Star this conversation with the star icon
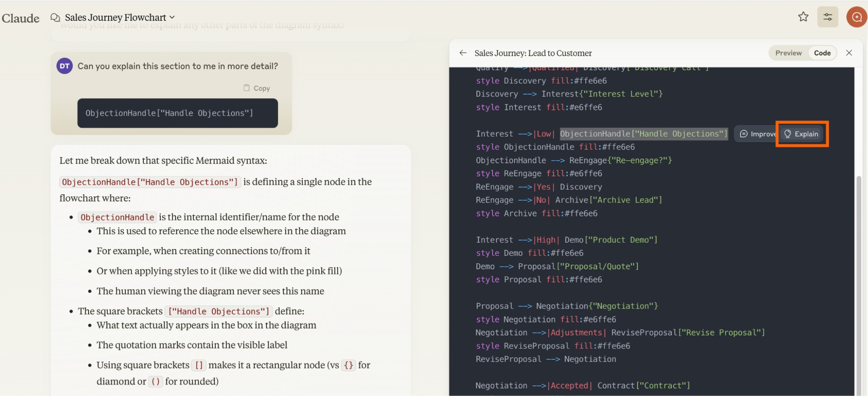The image size is (868, 396). [x=803, y=17]
